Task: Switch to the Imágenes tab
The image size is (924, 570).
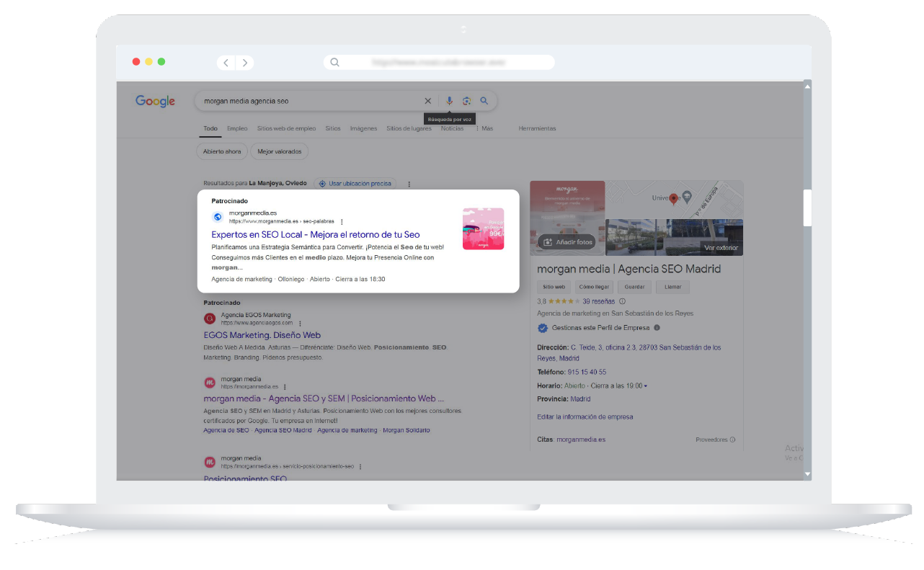Action: (363, 128)
